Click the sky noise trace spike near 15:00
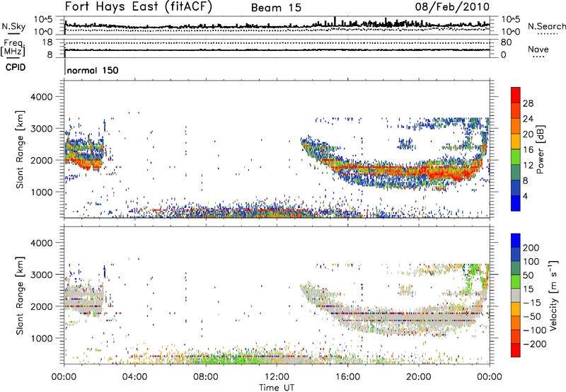 pos(335,21)
